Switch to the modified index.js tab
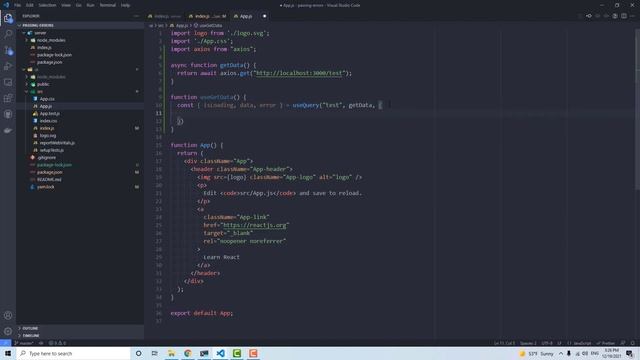 (x=207, y=16)
